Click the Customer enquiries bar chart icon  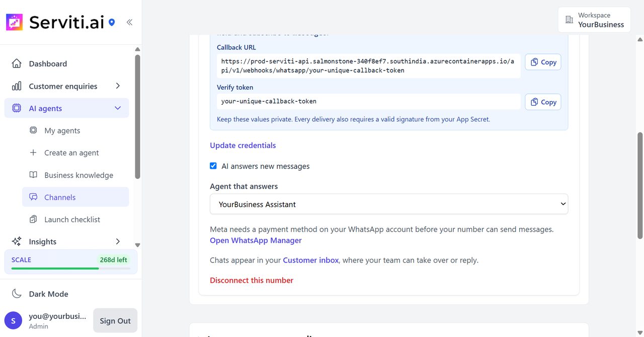(x=17, y=86)
